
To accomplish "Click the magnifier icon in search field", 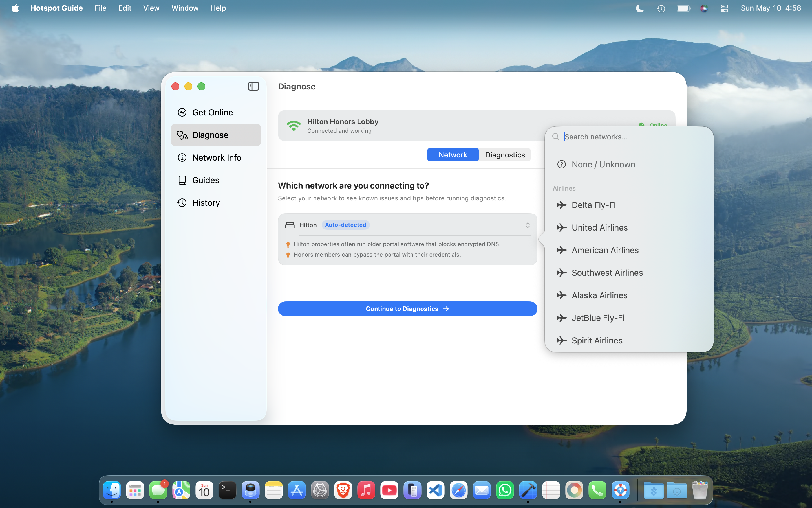I will (556, 137).
